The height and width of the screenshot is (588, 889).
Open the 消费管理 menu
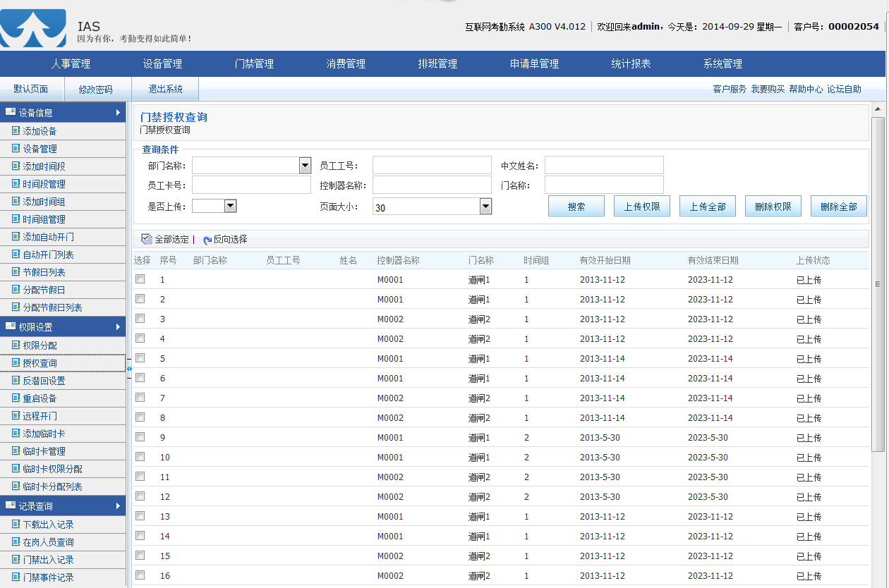346,63
